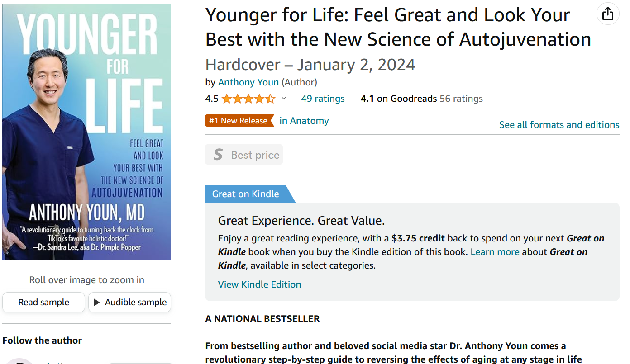Click the S Best price badge
Image resolution: width=630 pixels, height=364 pixels.
(244, 155)
